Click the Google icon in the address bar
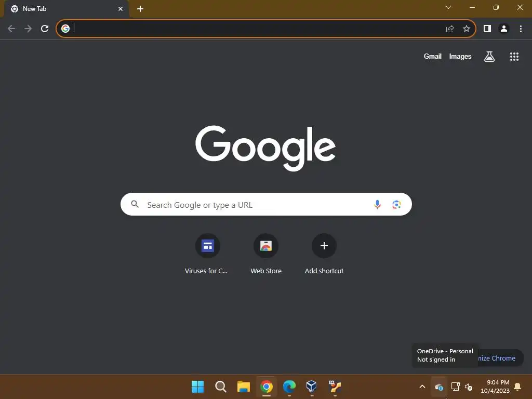The image size is (532, 399). click(65, 29)
